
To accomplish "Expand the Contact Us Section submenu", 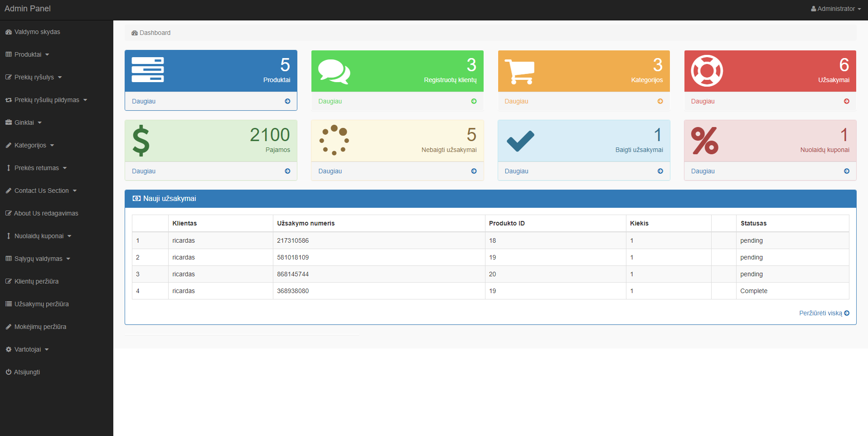I will [x=41, y=191].
